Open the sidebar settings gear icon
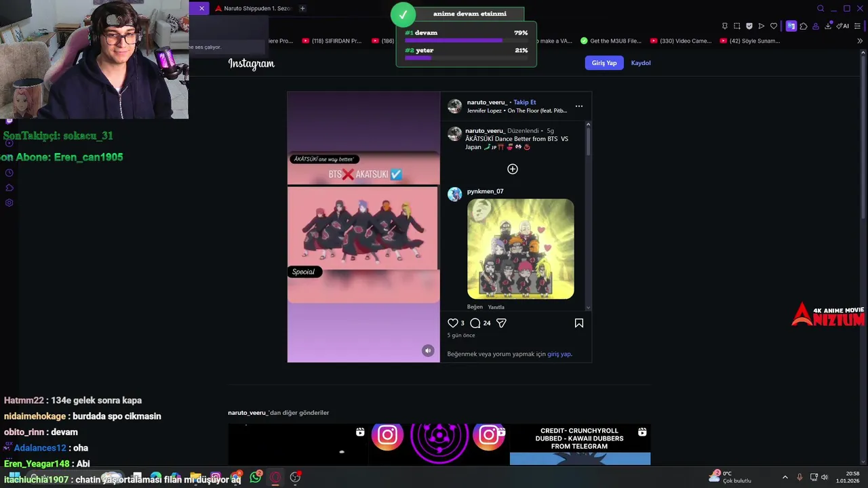The width and height of the screenshot is (868, 488). pyautogui.click(x=9, y=203)
